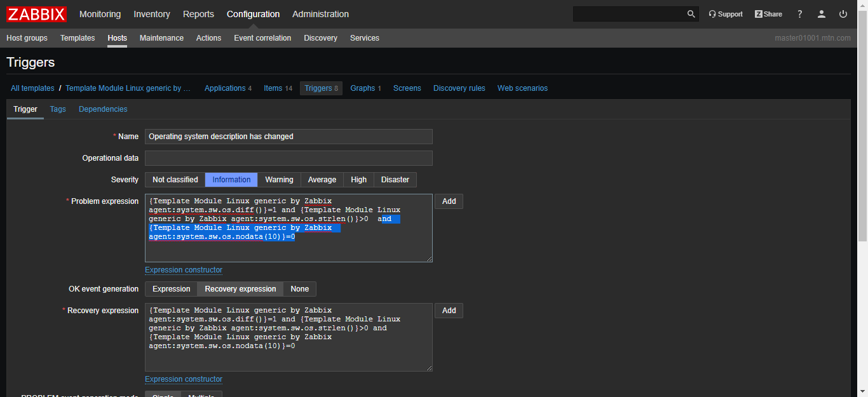Screen dimensions: 868x397
Task: Click the Zabbix logo
Action: point(36,14)
